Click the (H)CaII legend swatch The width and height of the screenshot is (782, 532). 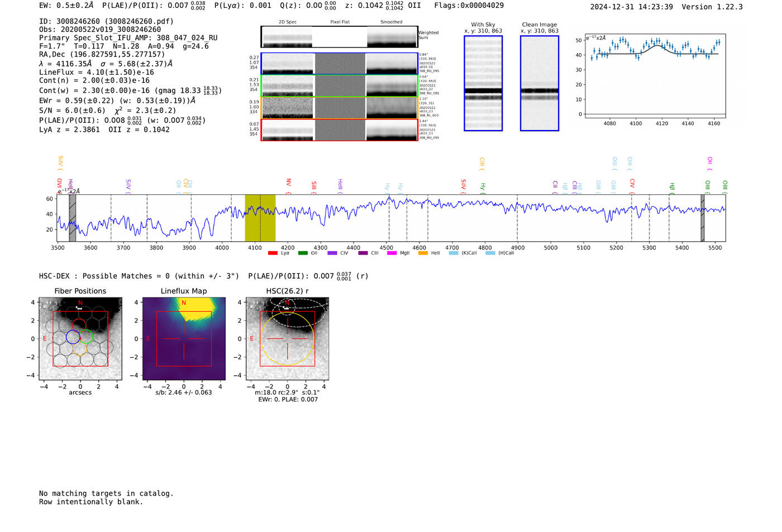pos(490,253)
